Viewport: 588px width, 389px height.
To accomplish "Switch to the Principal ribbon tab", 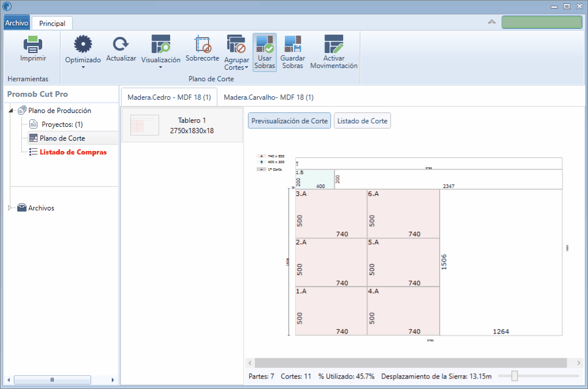I will click(52, 23).
